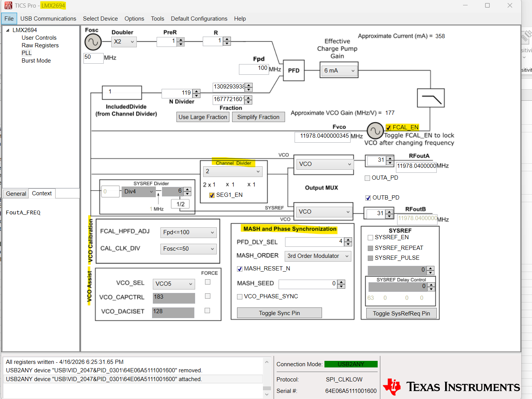
Task: Increase PFD_DLY_SEL value
Action: click(x=348, y=240)
